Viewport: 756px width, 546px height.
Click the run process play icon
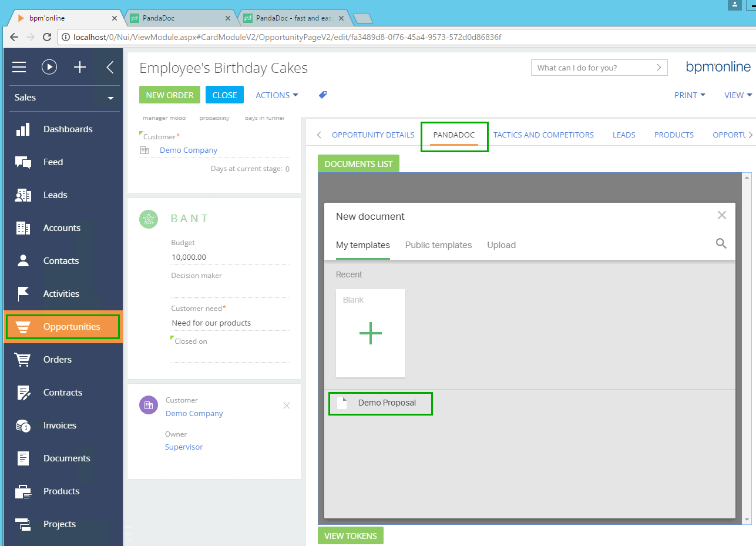(49, 68)
